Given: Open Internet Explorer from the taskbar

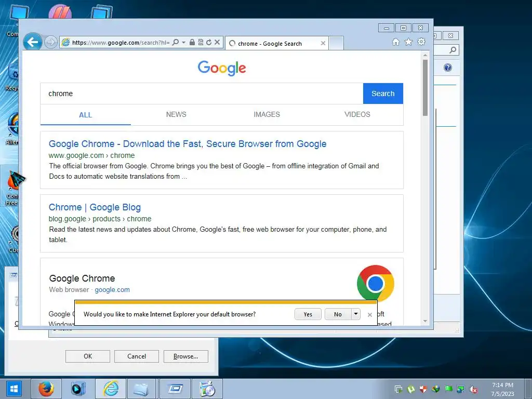Looking at the screenshot, I should 110,389.
